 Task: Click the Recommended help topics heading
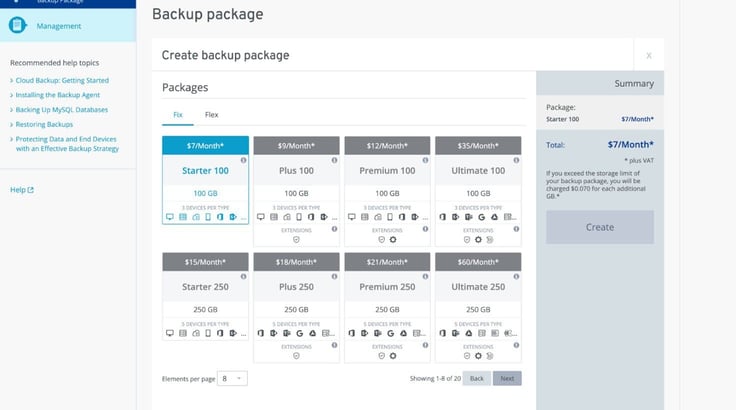(x=54, y=62)
